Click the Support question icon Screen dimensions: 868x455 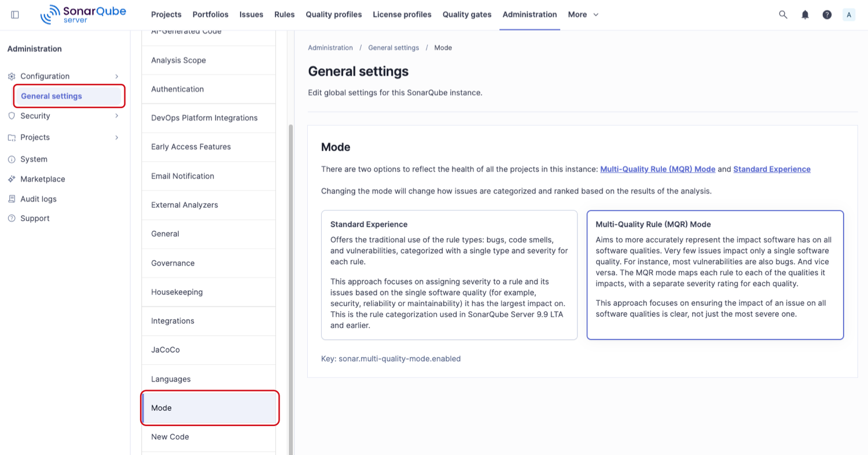click(12, 219)
